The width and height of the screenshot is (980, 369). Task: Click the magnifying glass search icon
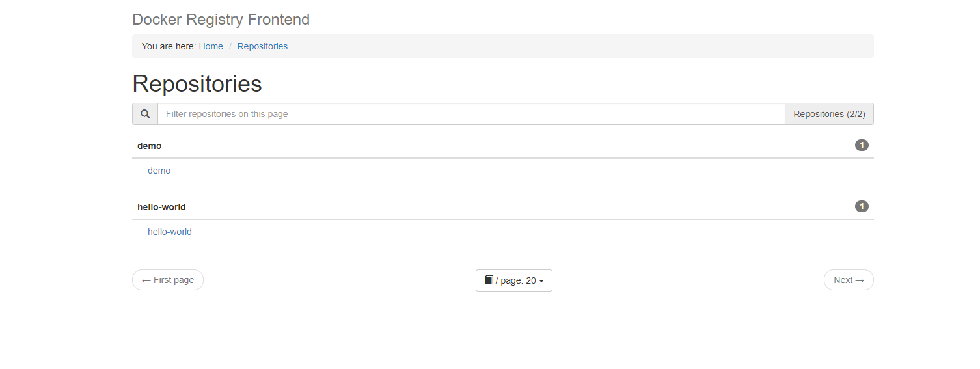[145, 114]
